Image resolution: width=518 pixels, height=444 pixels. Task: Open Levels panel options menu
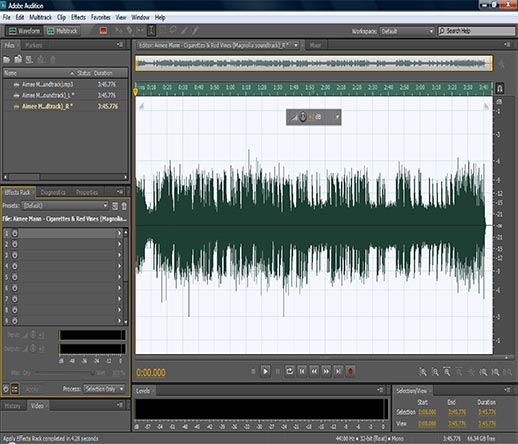(380, 390)
